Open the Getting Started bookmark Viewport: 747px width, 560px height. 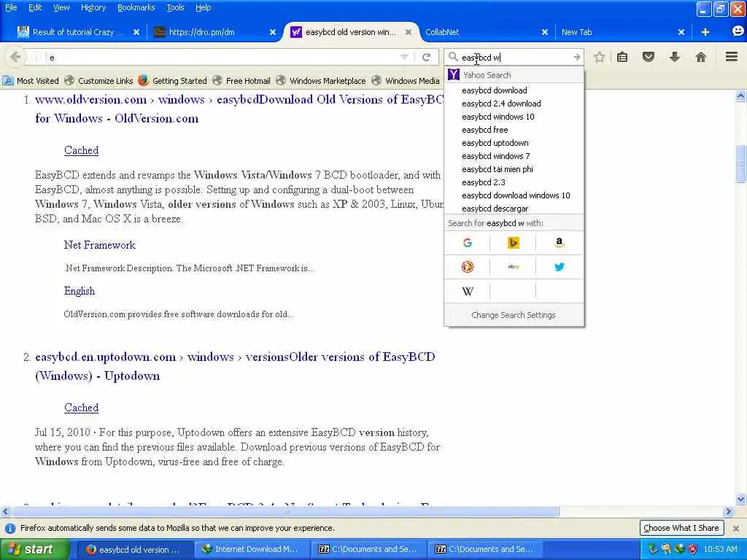click(x=172, y=80)
